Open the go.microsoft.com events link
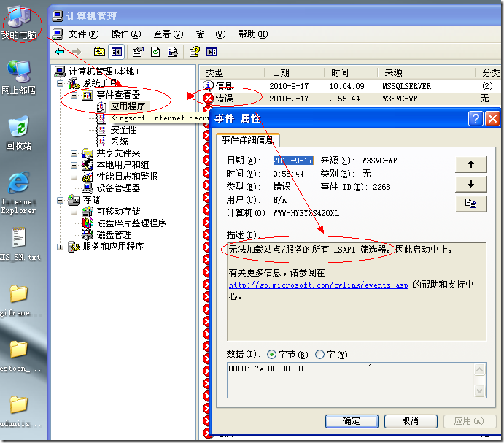Image resolution: width=504 pixels, height=443 pixels. coord(318,285)
